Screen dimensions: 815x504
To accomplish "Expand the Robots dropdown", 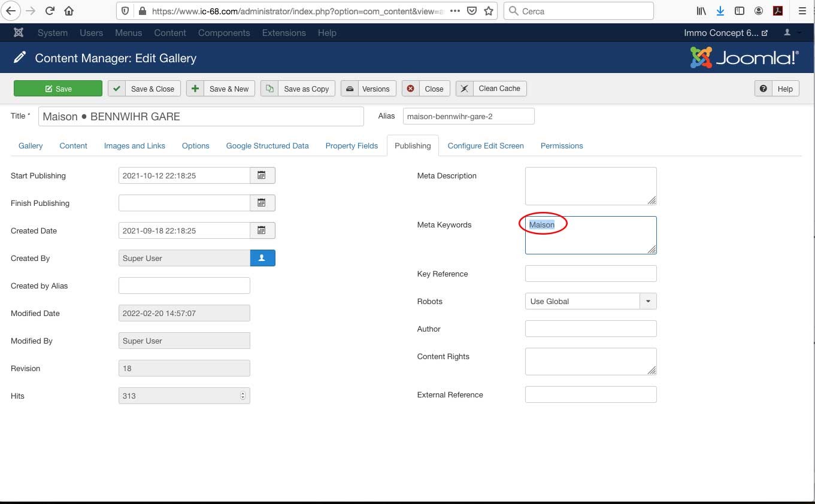I will pos(648,301).
